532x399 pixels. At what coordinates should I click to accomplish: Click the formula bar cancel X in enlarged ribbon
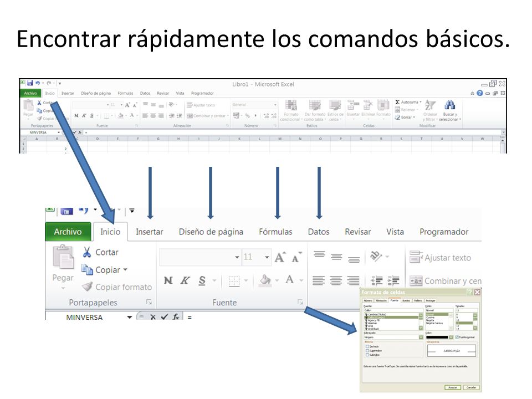153,317
